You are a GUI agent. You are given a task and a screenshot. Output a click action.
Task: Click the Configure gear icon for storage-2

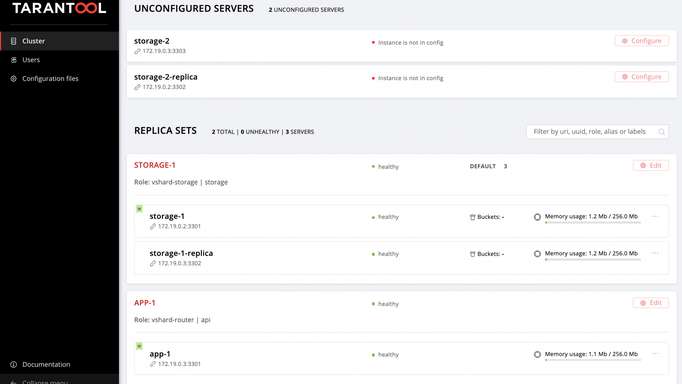625,41
